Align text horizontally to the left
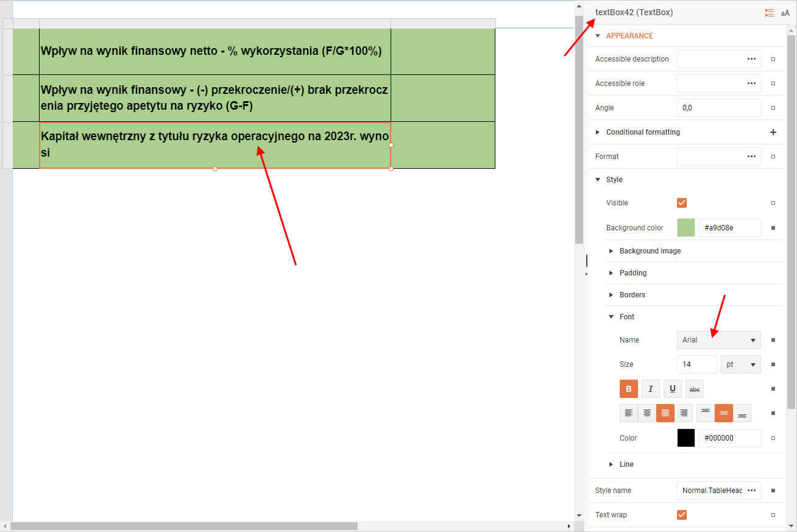797x532 pixels. coord(628,413)
